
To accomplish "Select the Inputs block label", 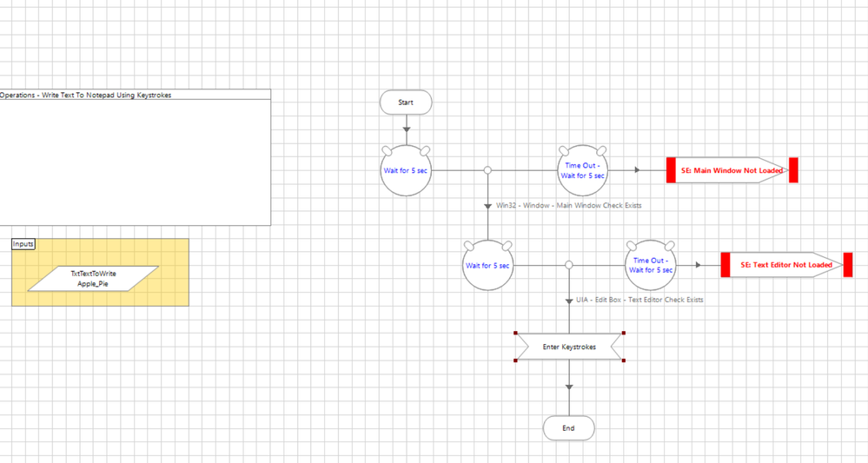I will pyautogui.click(x=23, y=244).
